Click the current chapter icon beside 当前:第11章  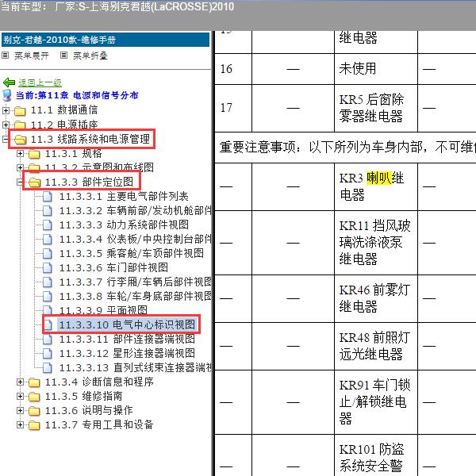[7, 95]
